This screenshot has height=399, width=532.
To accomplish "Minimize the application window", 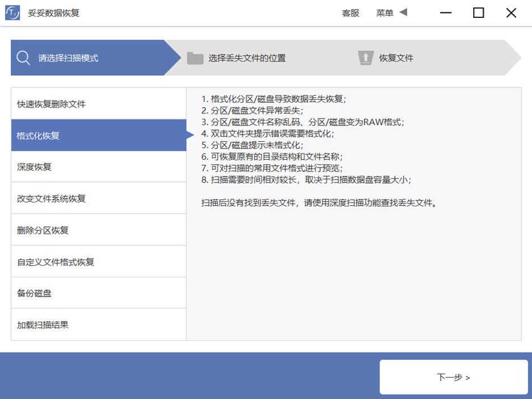I will (x=446, y=13).
